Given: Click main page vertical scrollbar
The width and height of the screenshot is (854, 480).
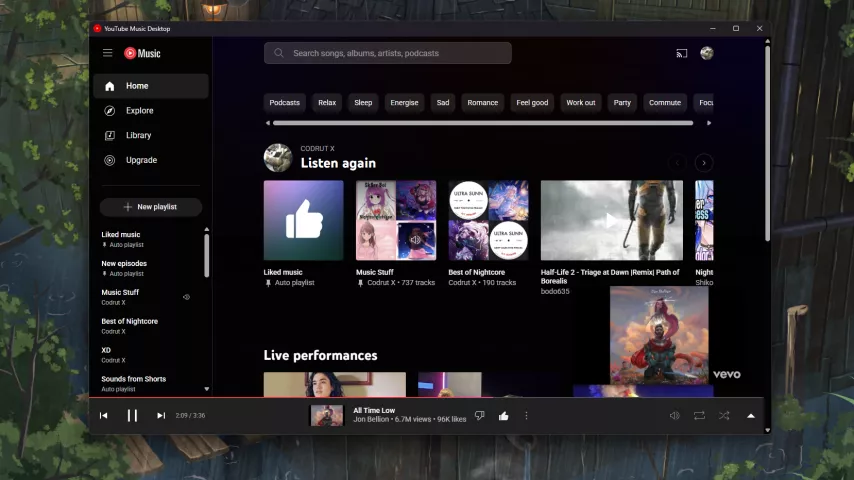Looking at the screenshot, I should [767, 144].
